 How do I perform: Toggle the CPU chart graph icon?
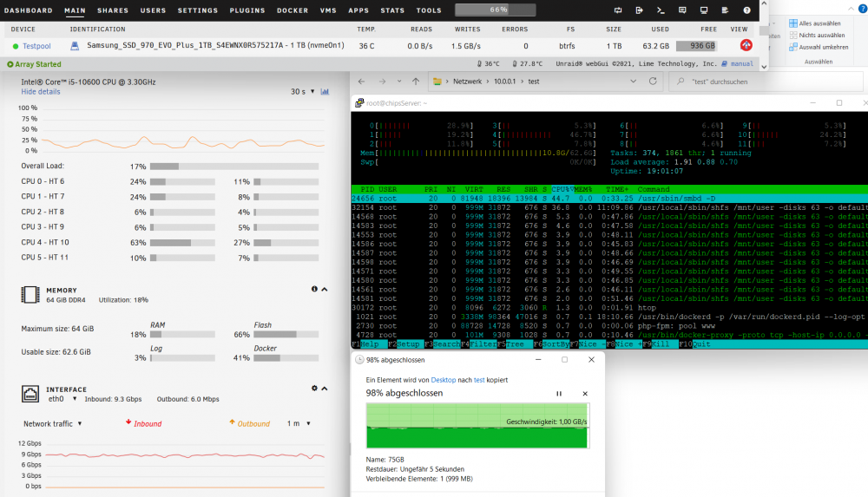325,91
